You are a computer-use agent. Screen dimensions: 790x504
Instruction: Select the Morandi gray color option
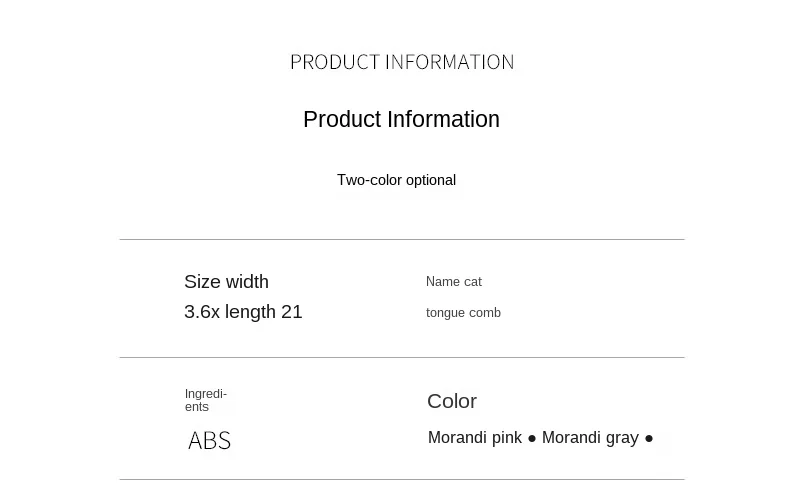590,437
